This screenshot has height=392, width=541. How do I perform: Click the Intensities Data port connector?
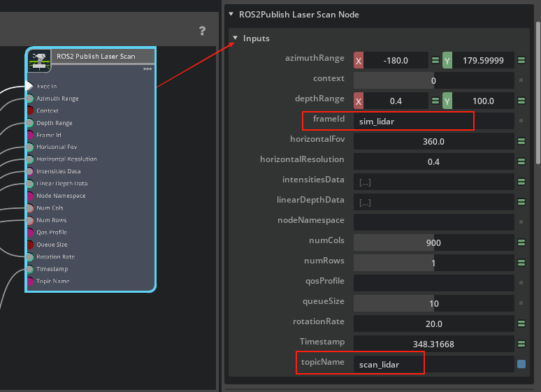point(30,171)
